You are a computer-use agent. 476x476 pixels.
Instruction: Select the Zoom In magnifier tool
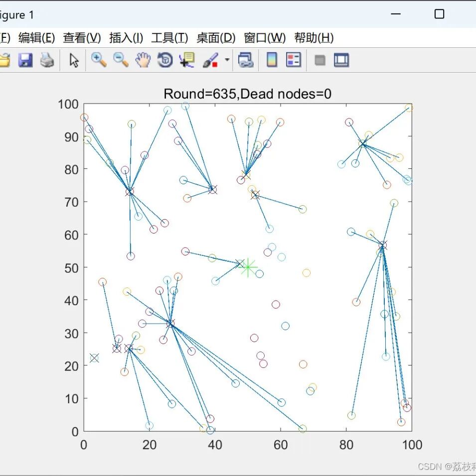coord(99,60)
